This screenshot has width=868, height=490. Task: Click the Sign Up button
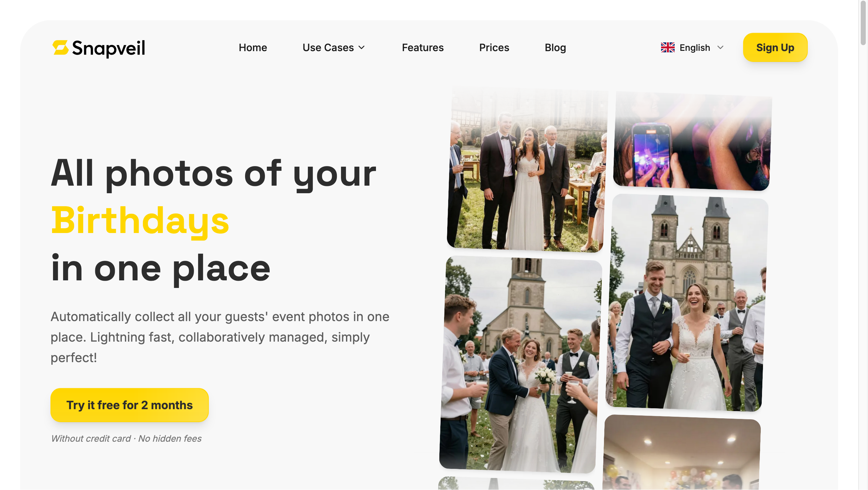tap(775, 48)
